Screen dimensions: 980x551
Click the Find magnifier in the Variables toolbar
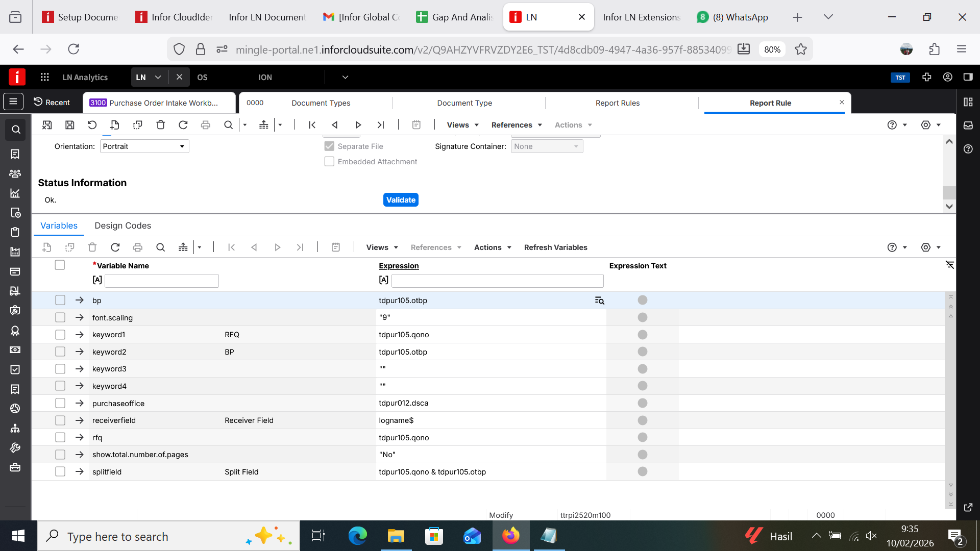tap(160, 247)
